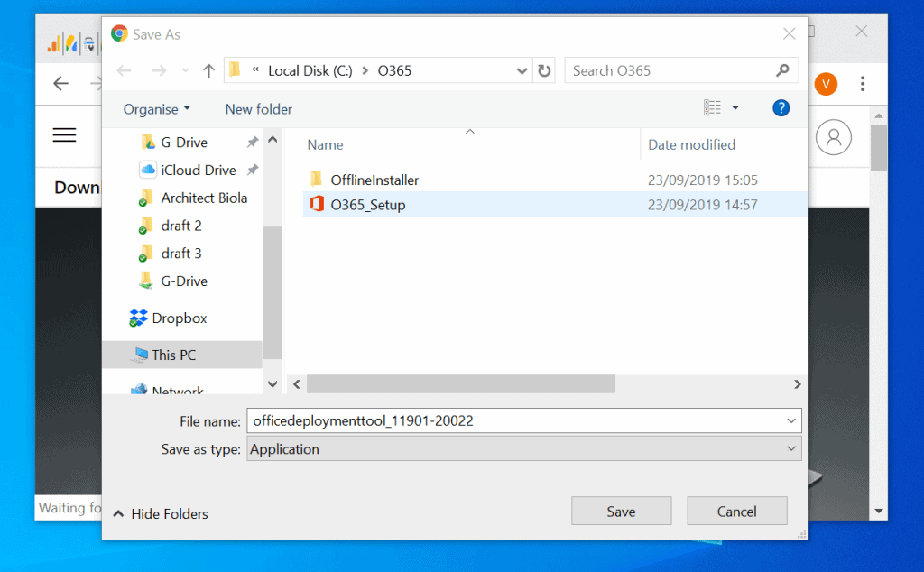Screen dimensions: 924x572
Task: Click browser page scroll down arrow
Action: (879, 511)
